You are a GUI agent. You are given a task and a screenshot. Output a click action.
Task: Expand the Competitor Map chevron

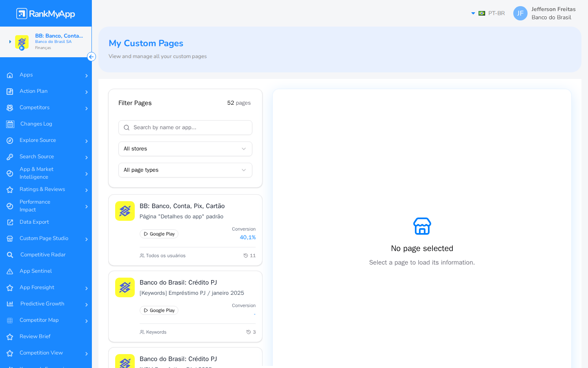[87, 321]
